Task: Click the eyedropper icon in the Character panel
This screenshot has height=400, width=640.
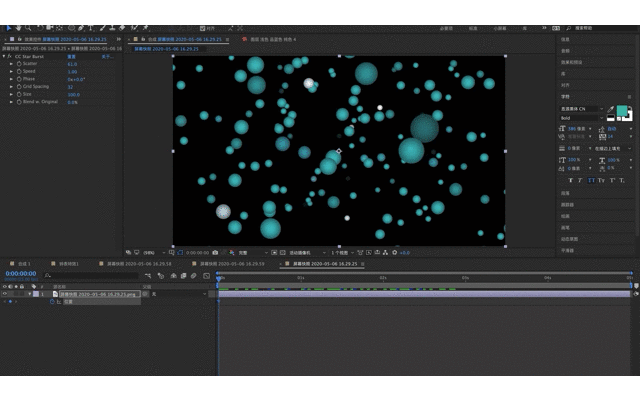Action: pos(611,109)
